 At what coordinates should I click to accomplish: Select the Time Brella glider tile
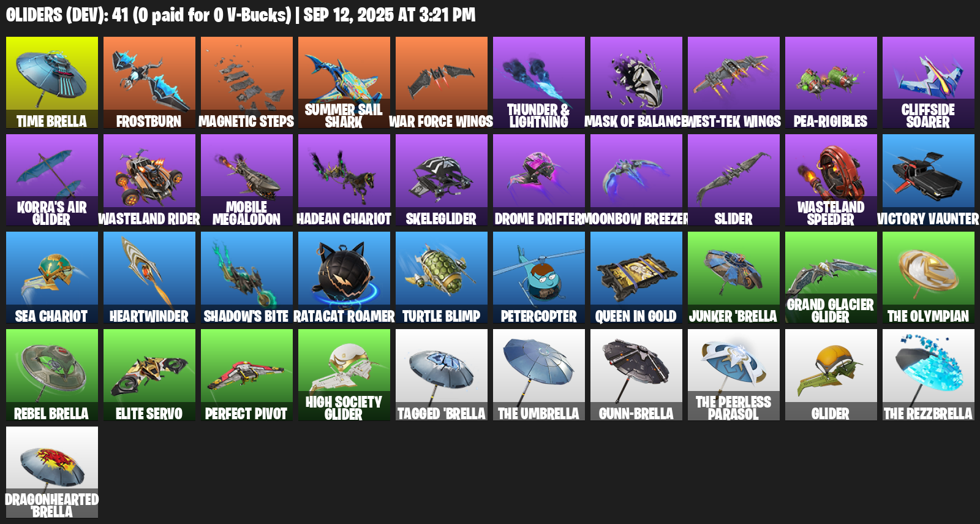pos(52,83)
